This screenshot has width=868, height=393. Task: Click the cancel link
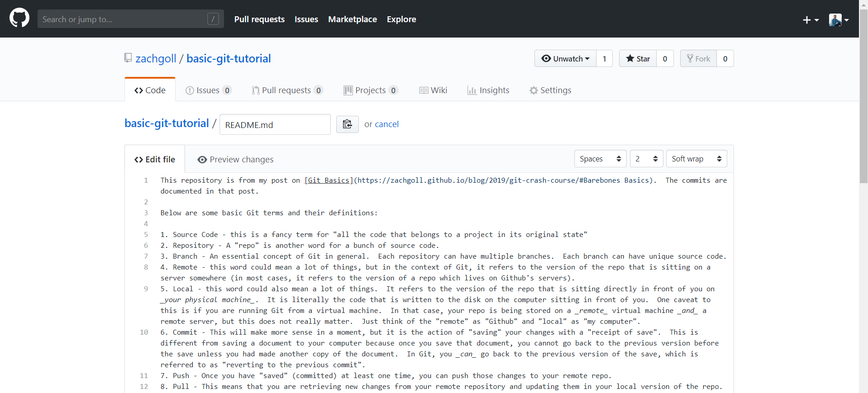click(386, 124)
